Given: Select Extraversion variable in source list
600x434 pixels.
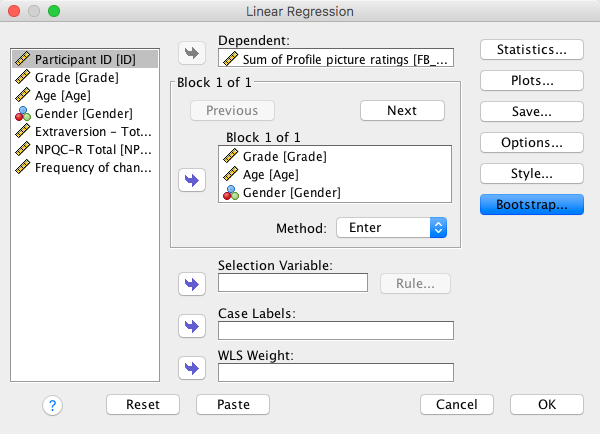Looking at the screenshot, I should click(x=85, y=131).
